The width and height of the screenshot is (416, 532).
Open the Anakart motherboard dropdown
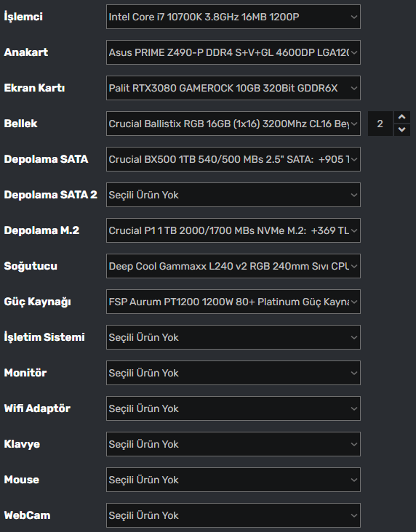pos(233,52)
